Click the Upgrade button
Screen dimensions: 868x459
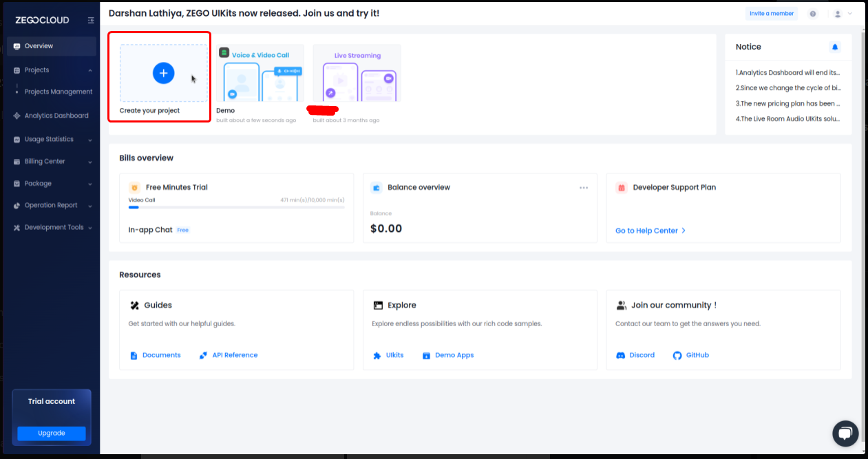[x=52, y=434]
